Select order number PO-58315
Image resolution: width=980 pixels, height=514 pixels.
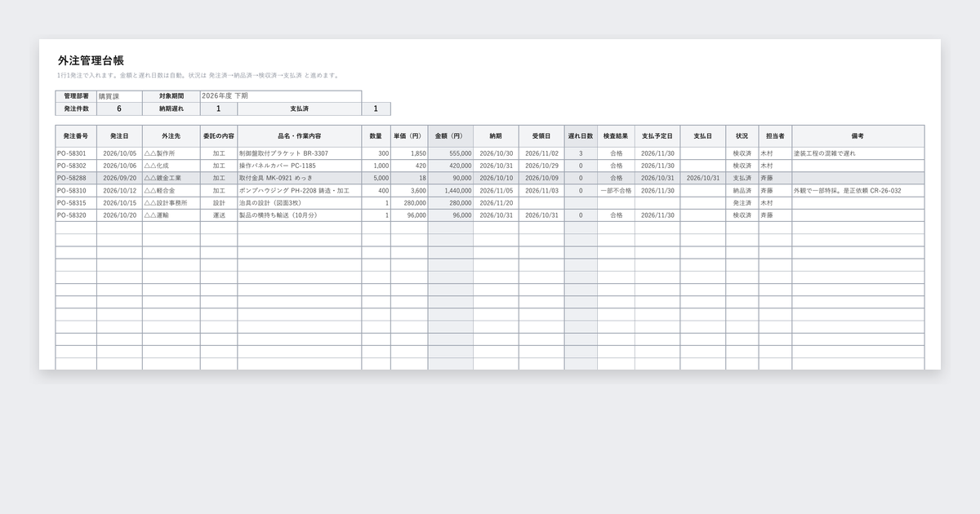(76, 203)
